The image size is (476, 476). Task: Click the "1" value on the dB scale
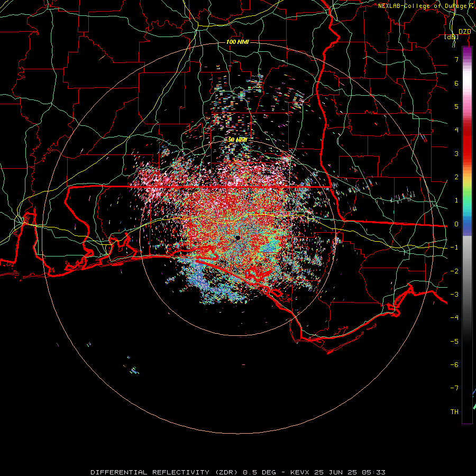point(456,200)
